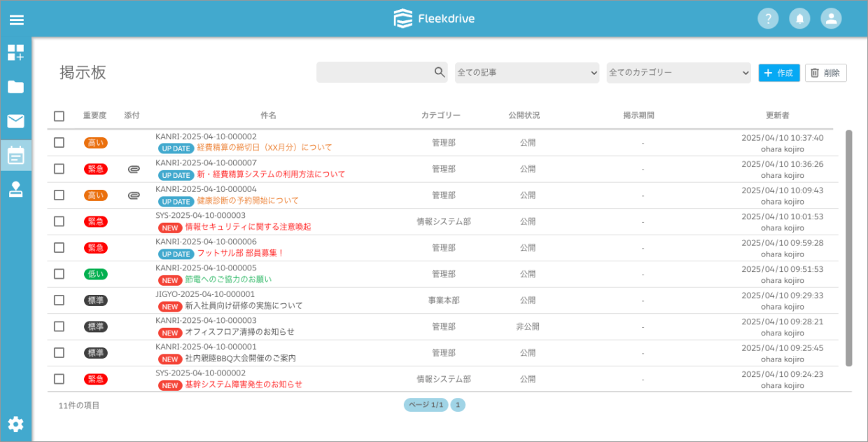Open the contacts/users section in sidebar

16,188
